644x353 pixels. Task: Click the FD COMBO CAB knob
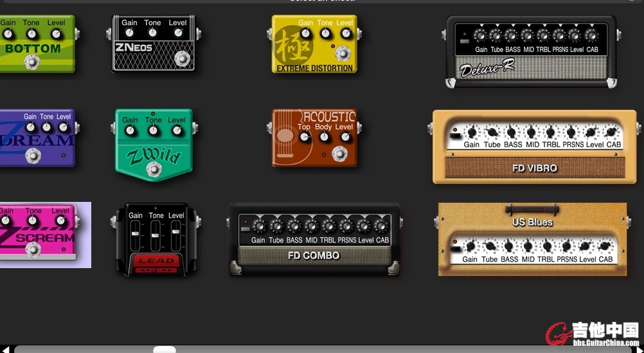click(380, 226)
